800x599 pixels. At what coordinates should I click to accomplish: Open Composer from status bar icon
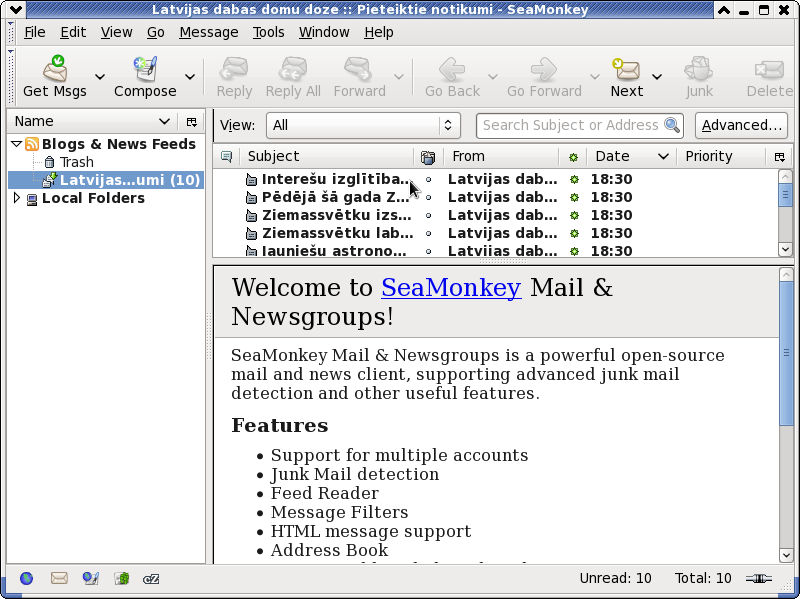pyautogui.click(x=90, y=578)
